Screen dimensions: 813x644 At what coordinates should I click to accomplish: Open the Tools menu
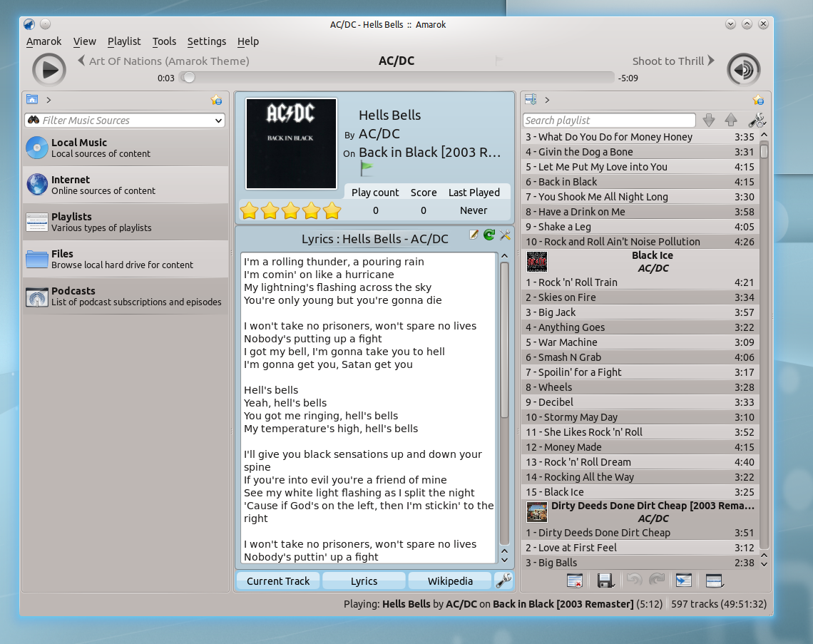(164, 41)
